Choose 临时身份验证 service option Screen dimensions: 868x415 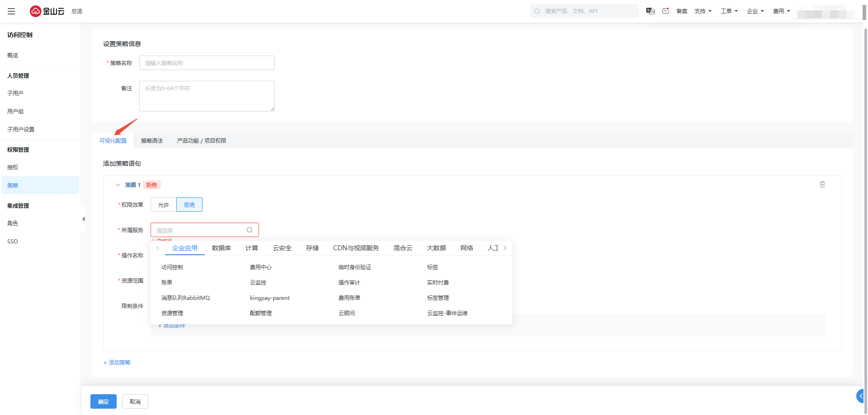[x=355, y=267]
